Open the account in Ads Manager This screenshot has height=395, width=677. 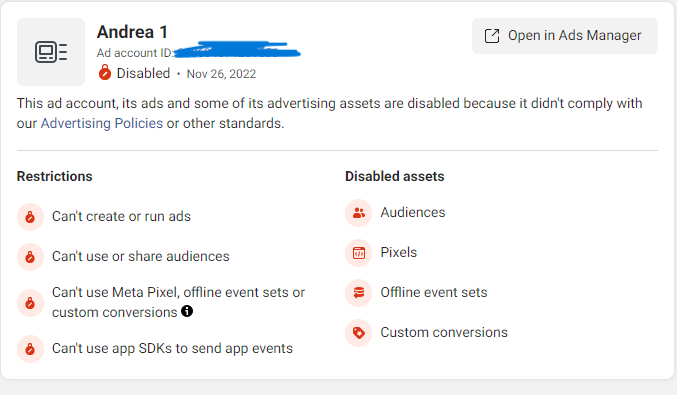(565, 36)
